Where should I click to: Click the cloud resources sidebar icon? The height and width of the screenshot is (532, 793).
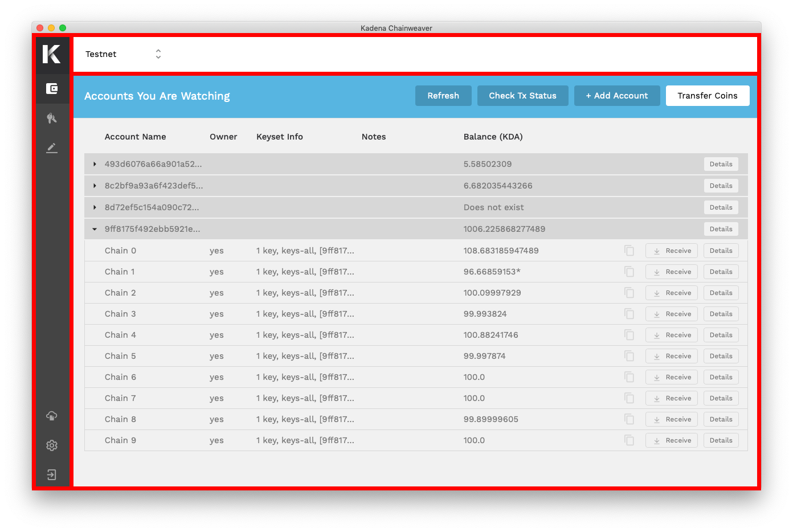(52, 416)
